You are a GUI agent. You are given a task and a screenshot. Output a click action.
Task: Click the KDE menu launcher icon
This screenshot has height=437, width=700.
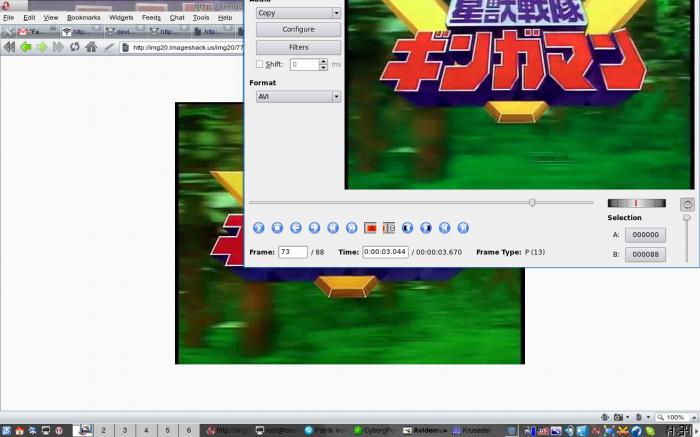click(x=6, y=430)
